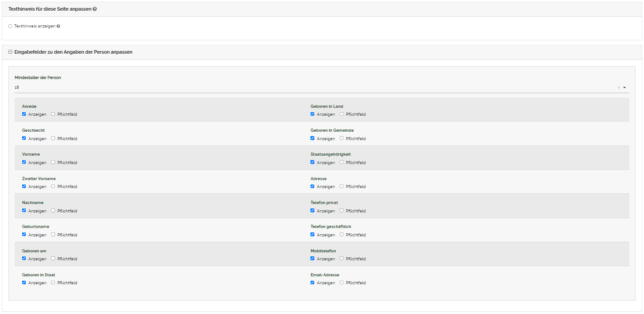Screen dimensions: 644x314
Task: Click the Mindestalter field showing 18
Action: (311, 88)
